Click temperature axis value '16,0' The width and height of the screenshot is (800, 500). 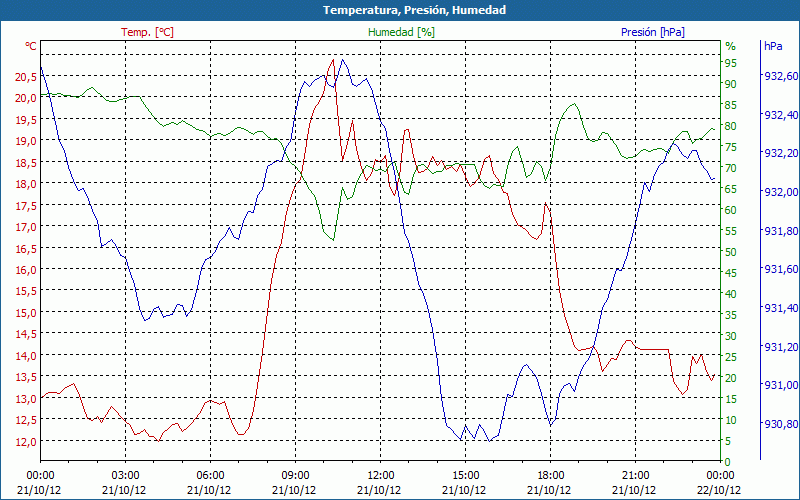tap(26, 270)
